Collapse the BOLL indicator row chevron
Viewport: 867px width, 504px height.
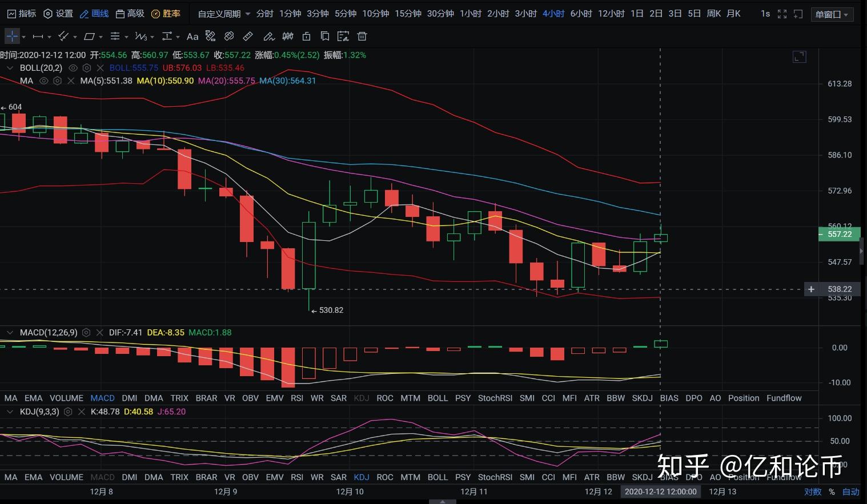10,68
